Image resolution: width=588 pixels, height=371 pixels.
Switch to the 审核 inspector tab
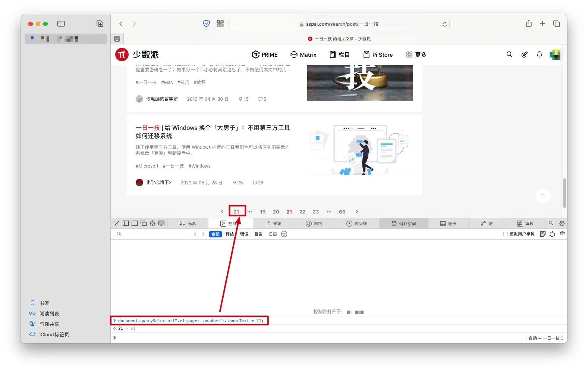pyautogui.click(x=525, y=224)
